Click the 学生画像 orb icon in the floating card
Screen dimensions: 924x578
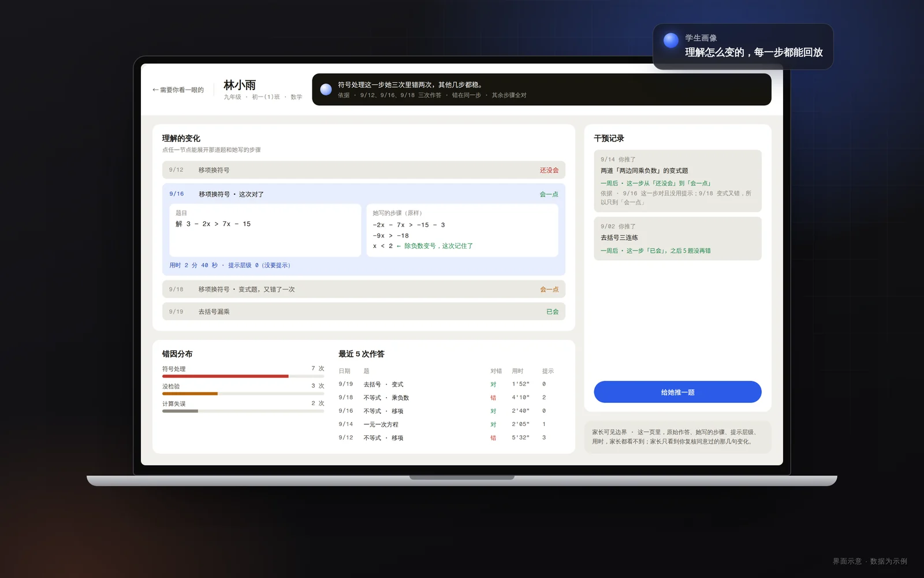click(670, 40)
